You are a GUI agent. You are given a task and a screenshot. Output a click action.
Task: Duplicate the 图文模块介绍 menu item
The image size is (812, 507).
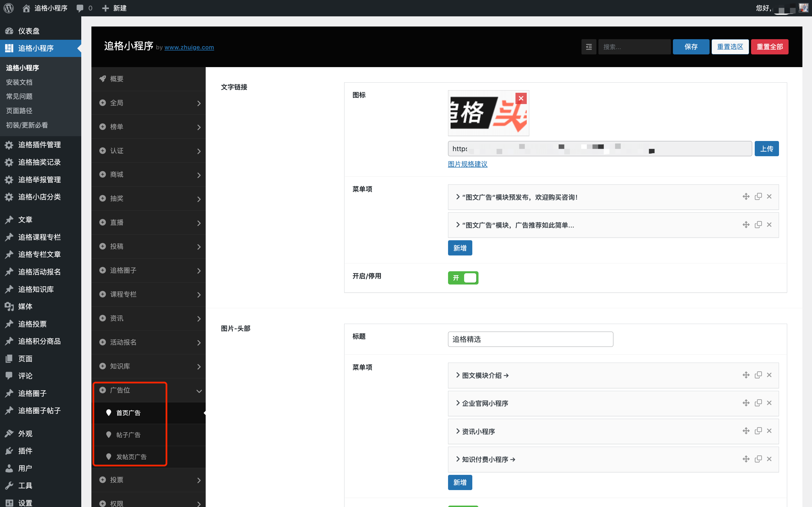click(x=758, y=375)
